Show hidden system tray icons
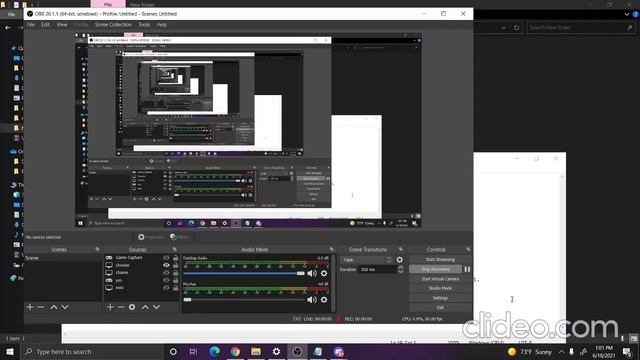The height and width of the screenshot is (360, 640). (x=562, y=351)
